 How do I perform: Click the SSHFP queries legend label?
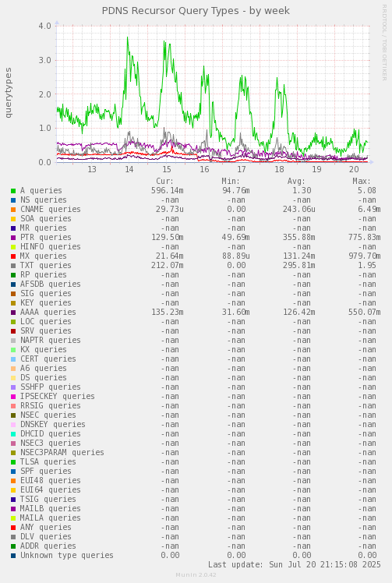coord(50,387)
